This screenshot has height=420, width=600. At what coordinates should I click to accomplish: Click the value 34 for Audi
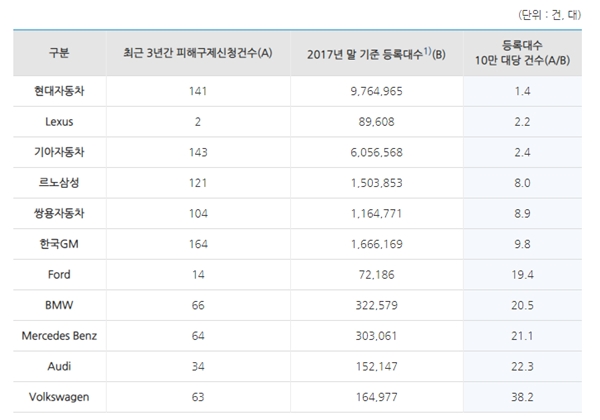[198, 366]
